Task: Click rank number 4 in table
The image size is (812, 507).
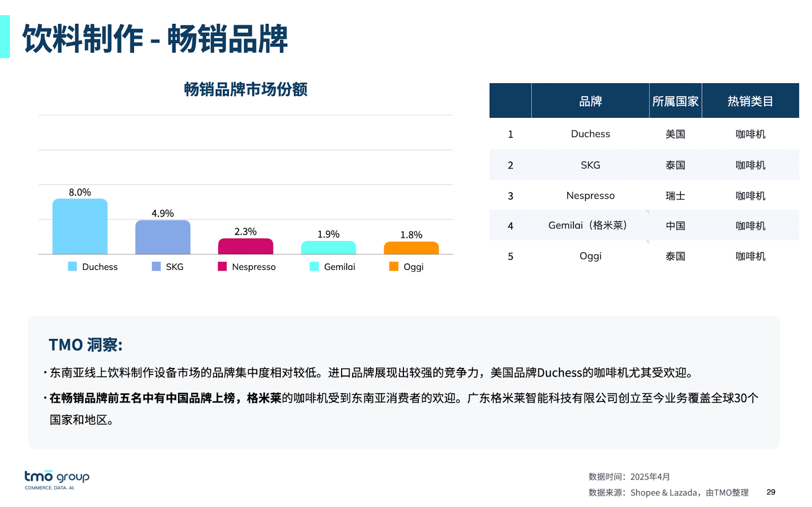Action: tap(511, 226)
